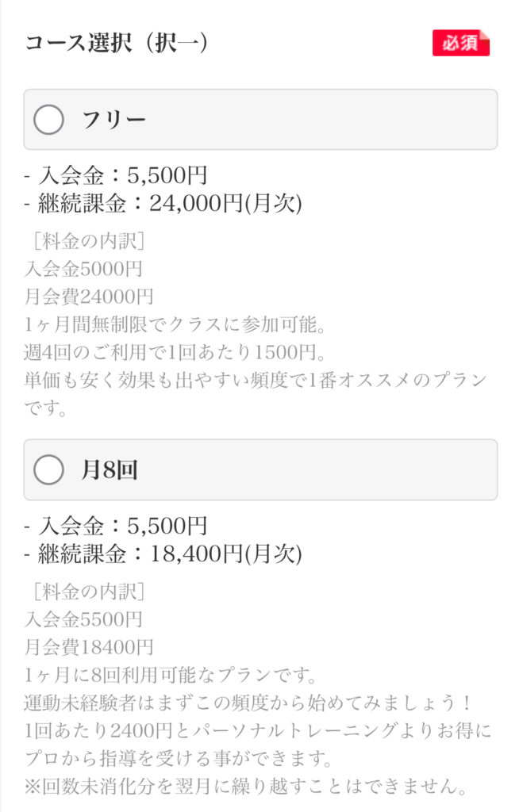Click the ※回数未消化分 carry-over notice

click(x=246, y=786)
